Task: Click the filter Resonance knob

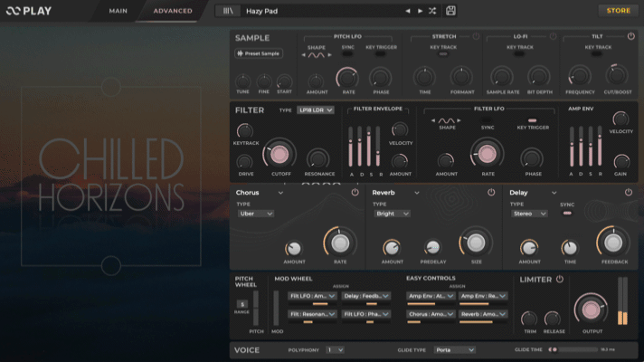Action: [x=318, y=159]
